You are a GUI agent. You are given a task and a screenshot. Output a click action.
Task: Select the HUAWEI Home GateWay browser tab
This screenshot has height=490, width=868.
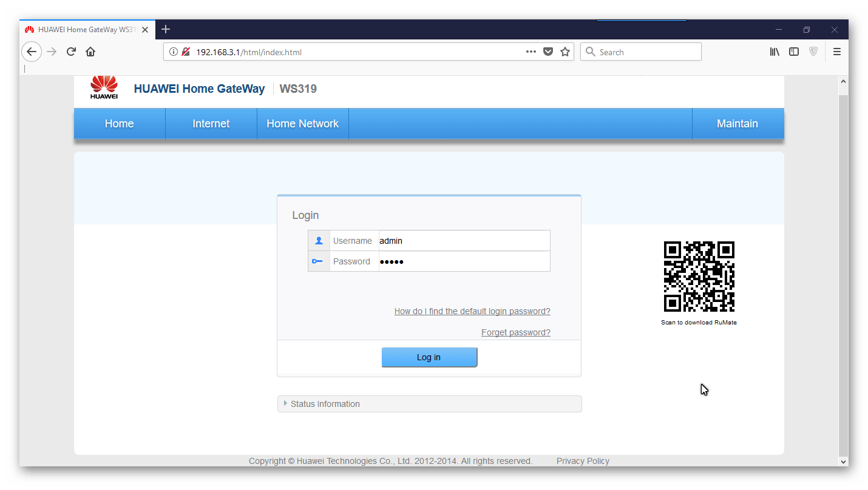[87, 29]
